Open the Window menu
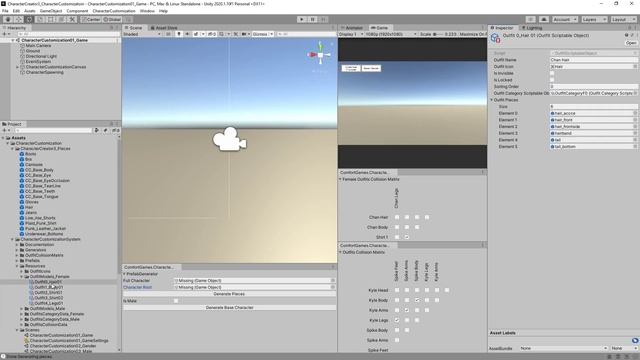The image size is (640, 360). (x=147, y=11)
